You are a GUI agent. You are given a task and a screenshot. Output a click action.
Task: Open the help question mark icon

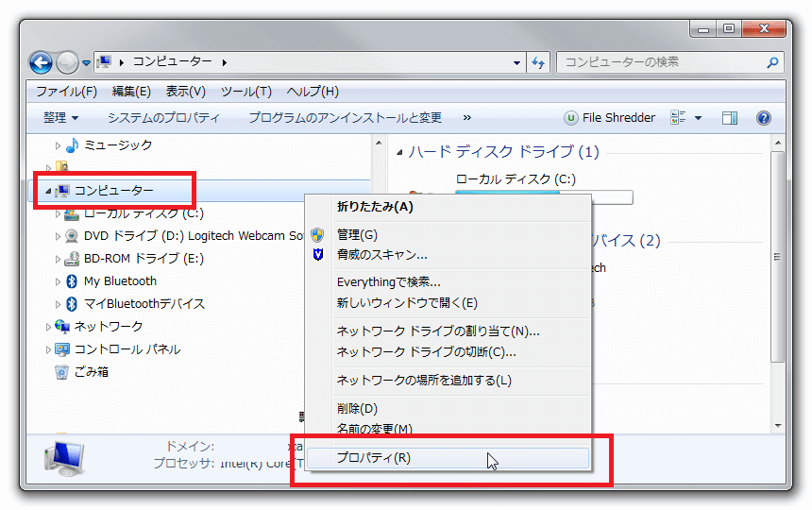(x=764, y=118)
